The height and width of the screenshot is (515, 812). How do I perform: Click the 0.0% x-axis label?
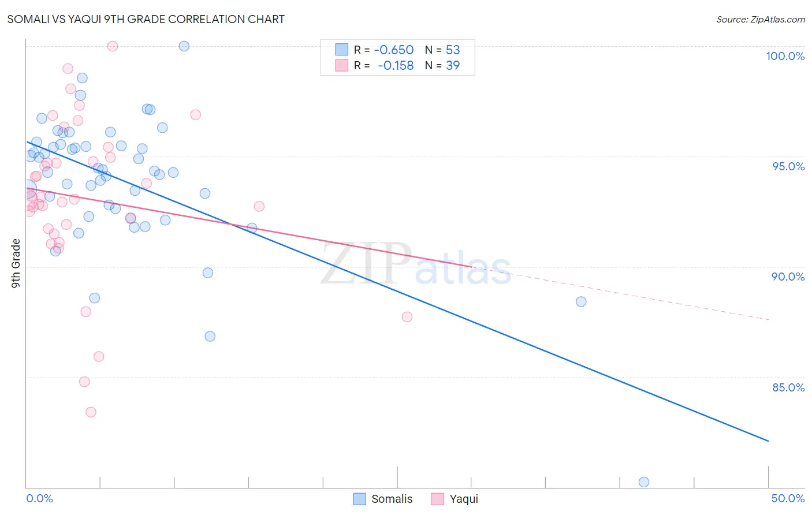click(39, 498)
